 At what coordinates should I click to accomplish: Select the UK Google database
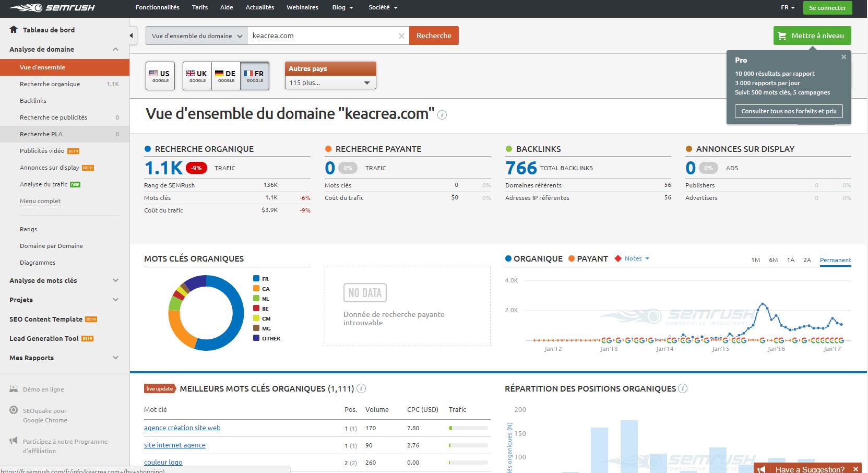point(197,76)
